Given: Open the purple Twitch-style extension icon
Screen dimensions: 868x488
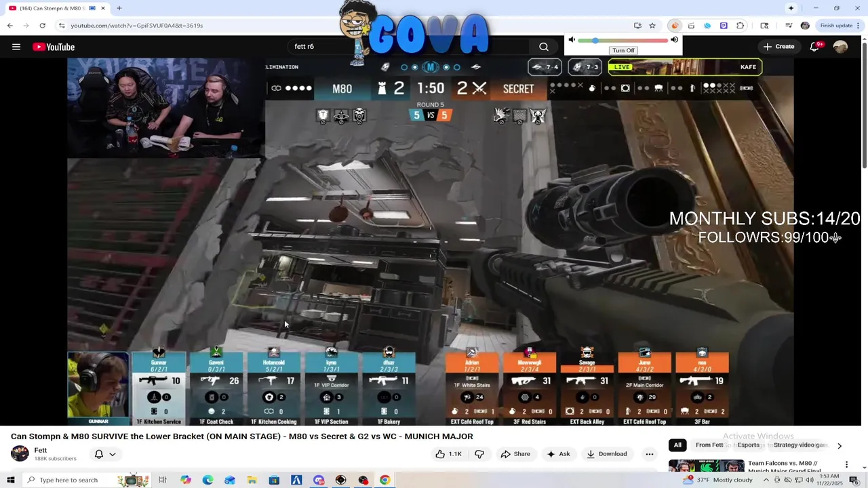Looking at the screenshot, I should coord(724,26).
